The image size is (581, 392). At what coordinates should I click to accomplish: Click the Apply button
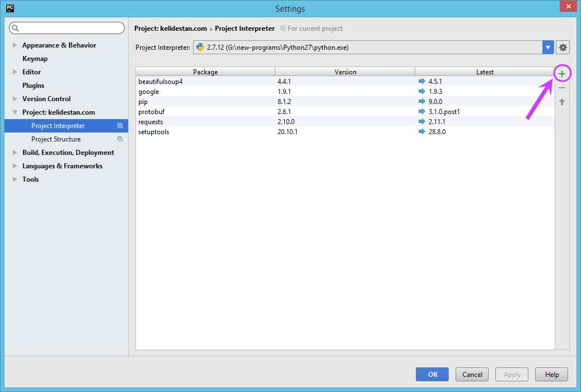pos(512,374)
